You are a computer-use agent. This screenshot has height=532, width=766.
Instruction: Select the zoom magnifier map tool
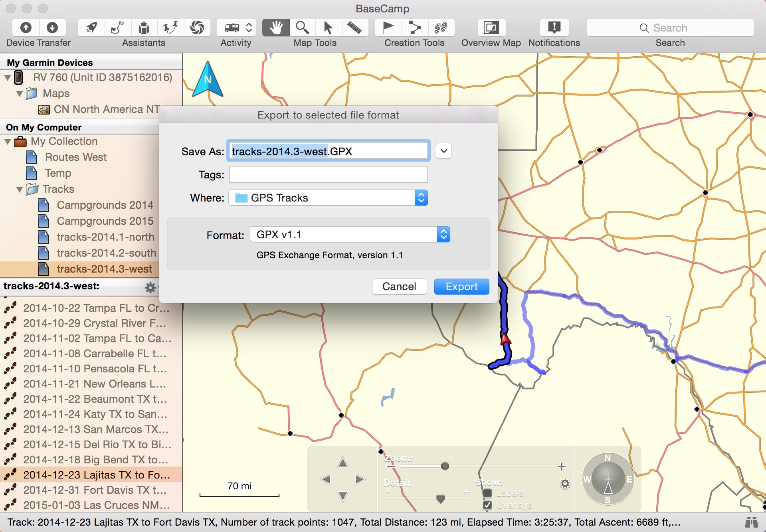pyautogui.click(x=302, y=28)
